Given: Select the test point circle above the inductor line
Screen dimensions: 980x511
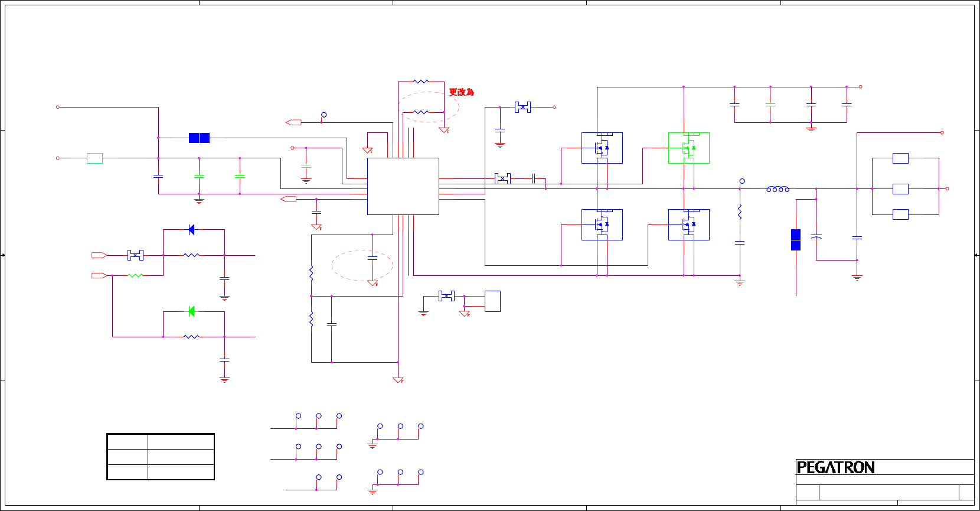Looking at the screenshot, I should pyautogui.click(x=742, y=181).
